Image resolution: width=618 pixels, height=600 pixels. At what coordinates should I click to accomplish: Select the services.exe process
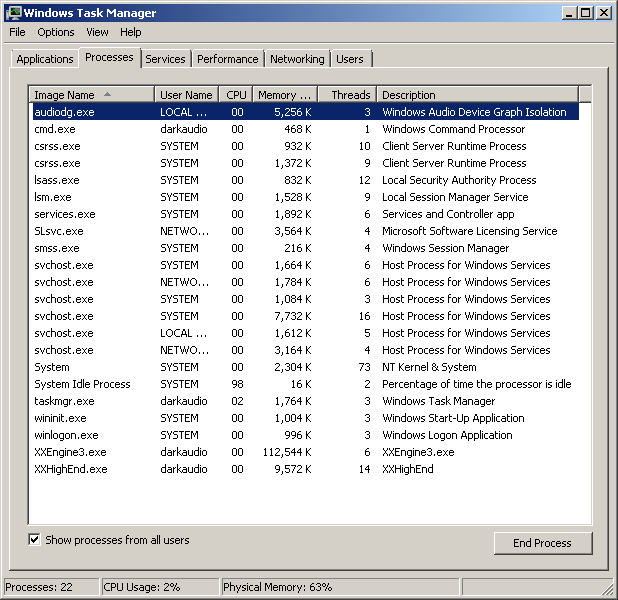[x=304, y=214]
